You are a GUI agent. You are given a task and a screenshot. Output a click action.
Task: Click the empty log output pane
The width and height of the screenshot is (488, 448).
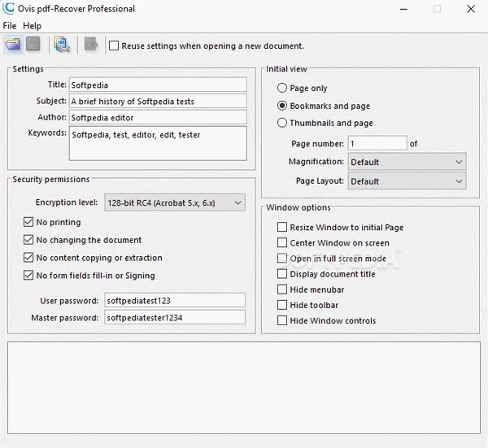244,388
